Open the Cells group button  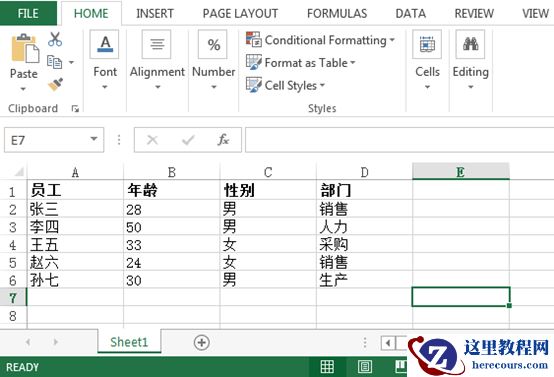click(x=427, y=60)
